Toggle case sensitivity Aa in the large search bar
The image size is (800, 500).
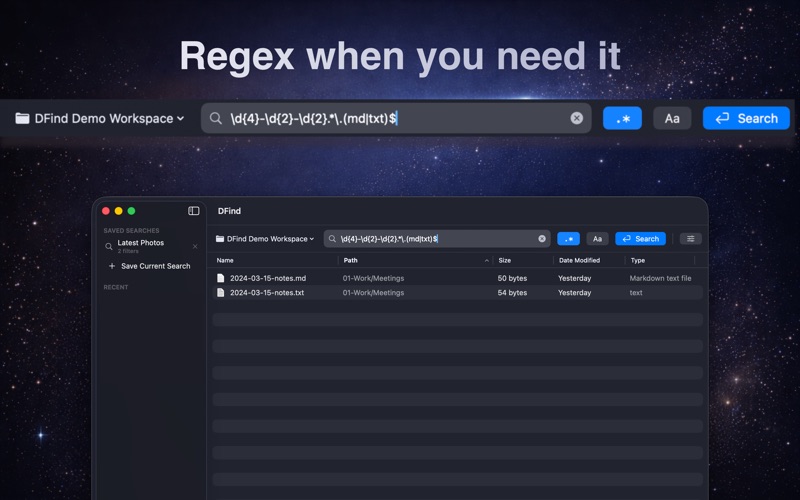click(x=672, y=118)
